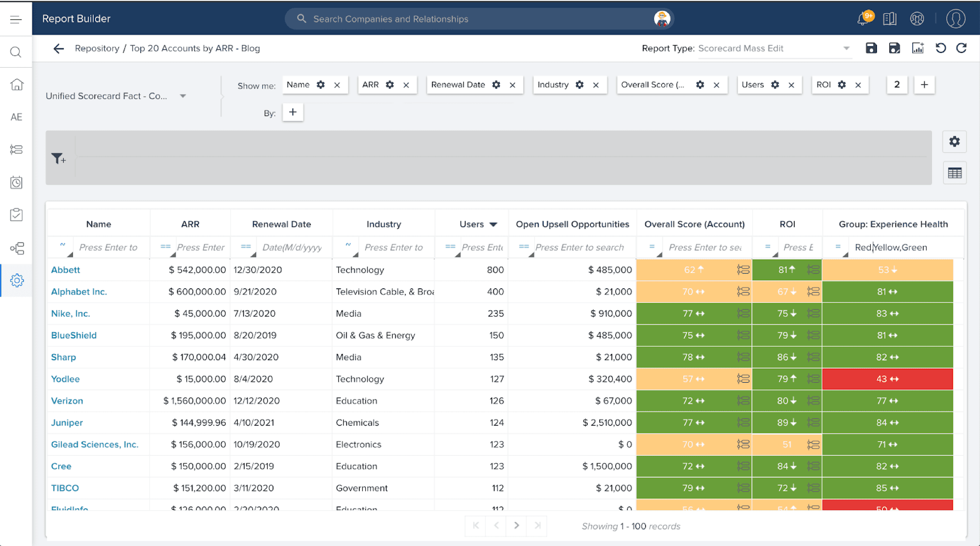
Task: Click the add filter funnel icon
Action: click(58, 158)
